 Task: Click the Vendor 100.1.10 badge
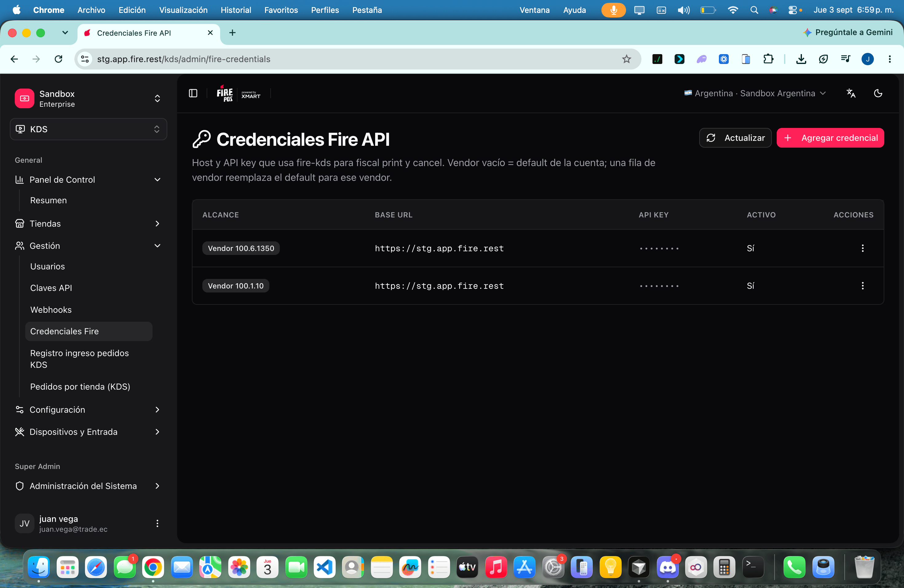236,286
